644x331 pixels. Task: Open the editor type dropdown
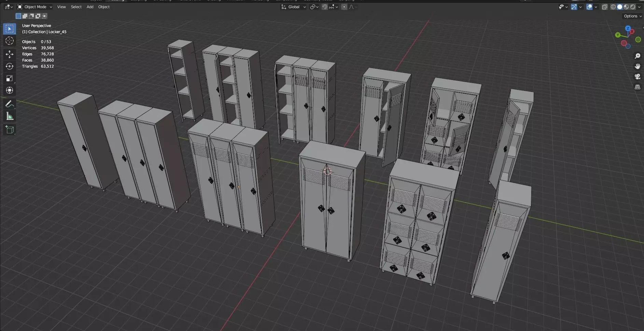point(9,7)
